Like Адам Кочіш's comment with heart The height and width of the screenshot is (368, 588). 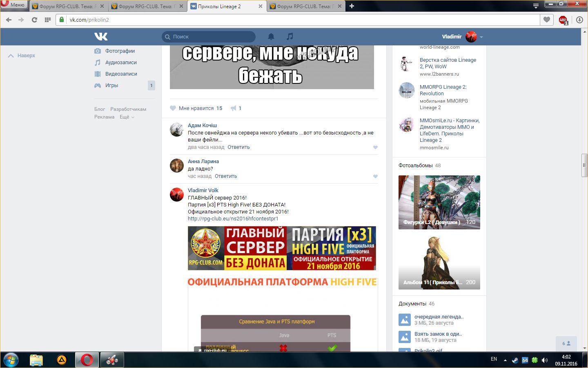click(x=375, y=147)
